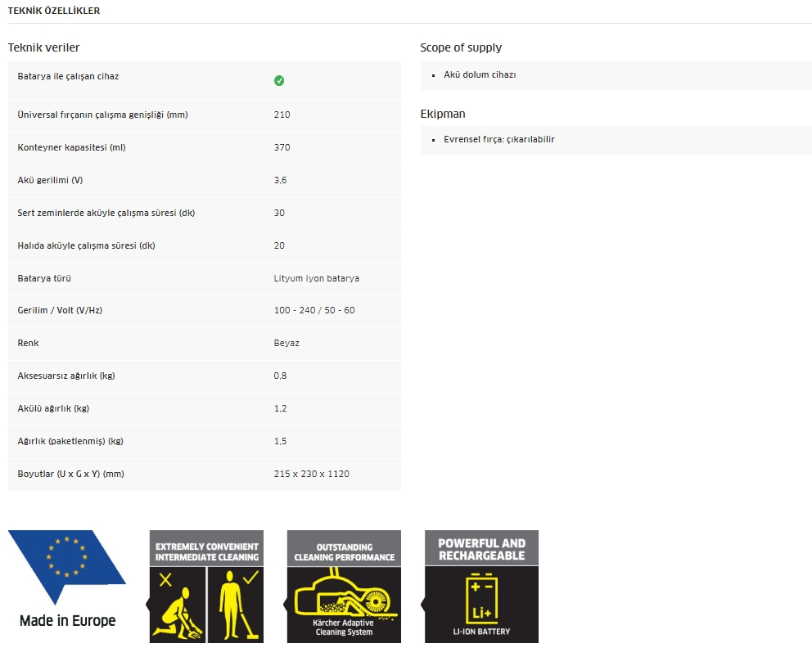Click Üniversal fırçanın çalışma genişliği label
Viewport: 812px width, 648px height.
tap(102, 115)
